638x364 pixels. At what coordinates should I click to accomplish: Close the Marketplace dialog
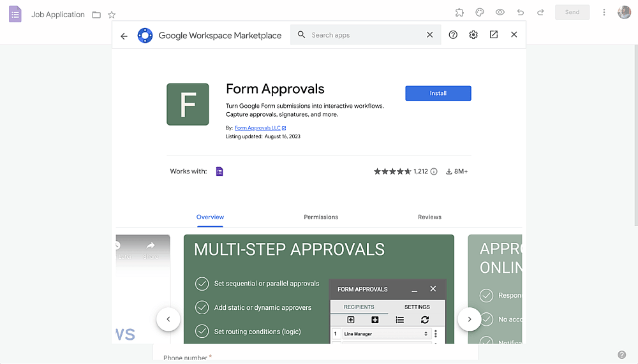514,34
